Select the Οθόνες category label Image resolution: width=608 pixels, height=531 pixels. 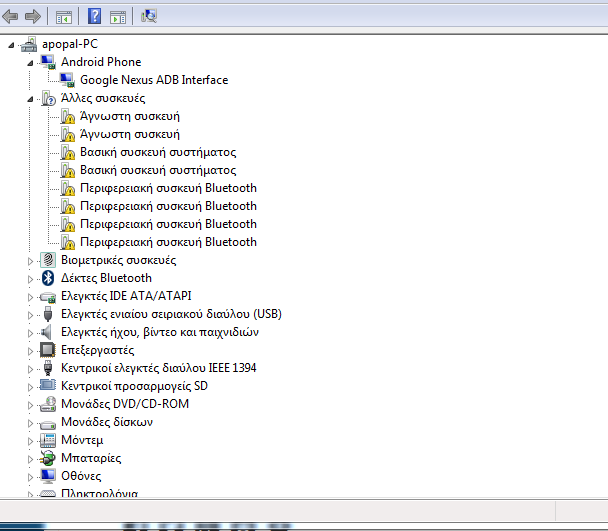point(81,476)
